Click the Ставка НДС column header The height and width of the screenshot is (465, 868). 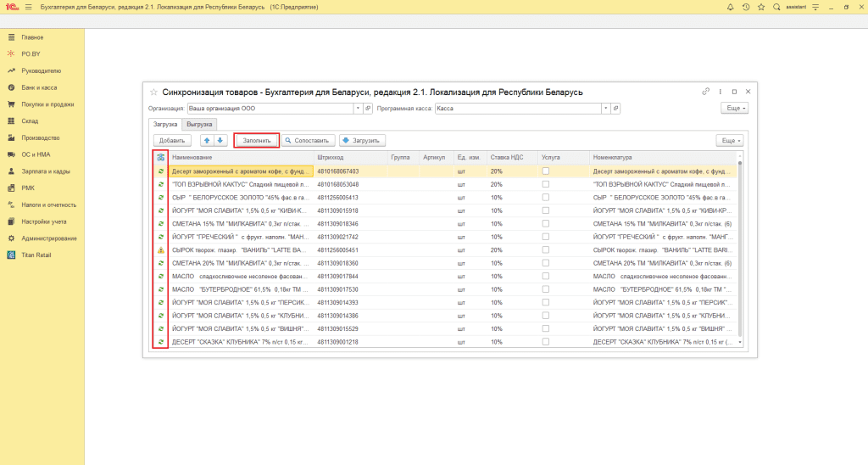point(513,157)
